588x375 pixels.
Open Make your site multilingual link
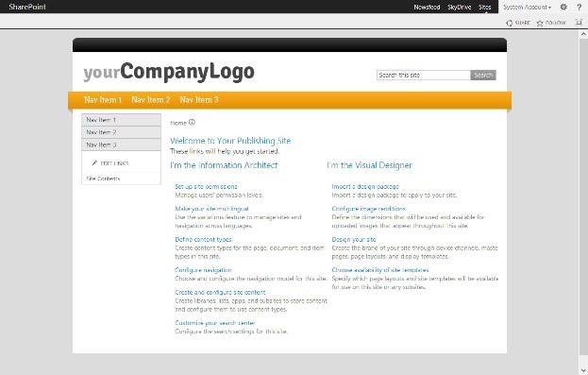[211, 209]
